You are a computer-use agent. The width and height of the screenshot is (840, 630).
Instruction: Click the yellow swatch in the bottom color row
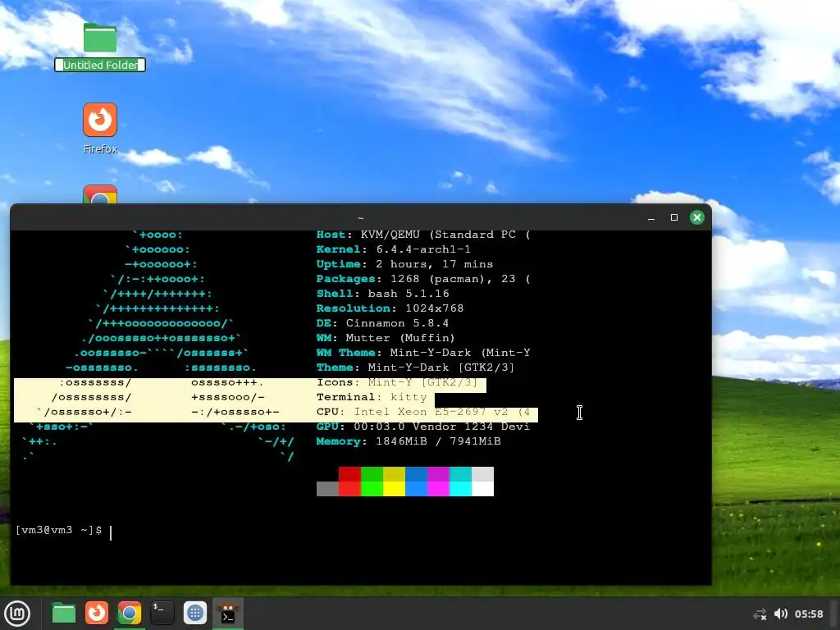[394, 489]
